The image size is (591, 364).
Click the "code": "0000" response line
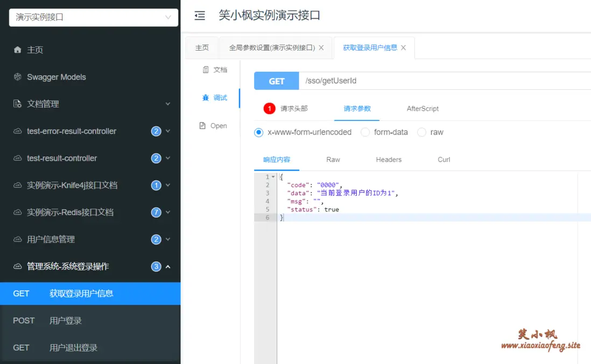coord(314,185)
